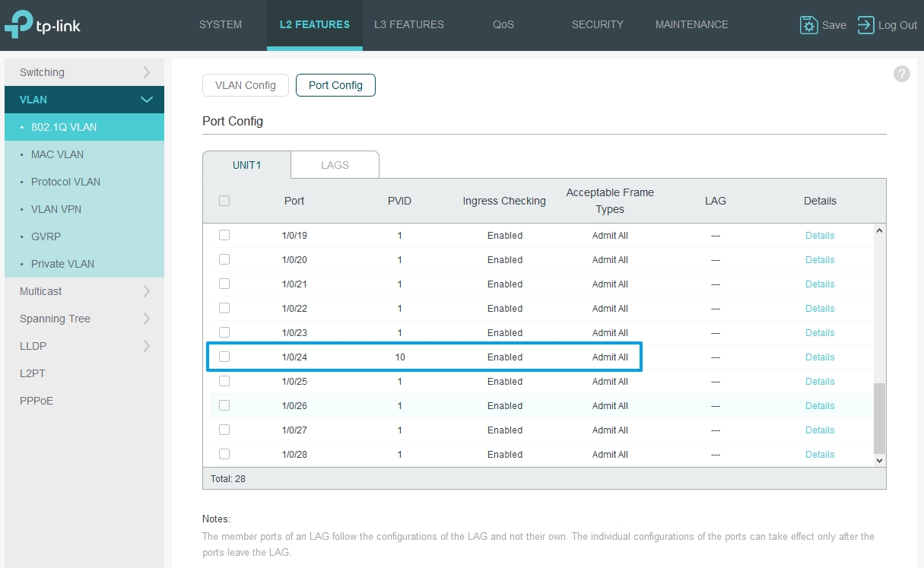Image resolution: width=924 pixels, height=568 pixels.
Task: Open the help question mark icon
Action: (x=901, y=74)
